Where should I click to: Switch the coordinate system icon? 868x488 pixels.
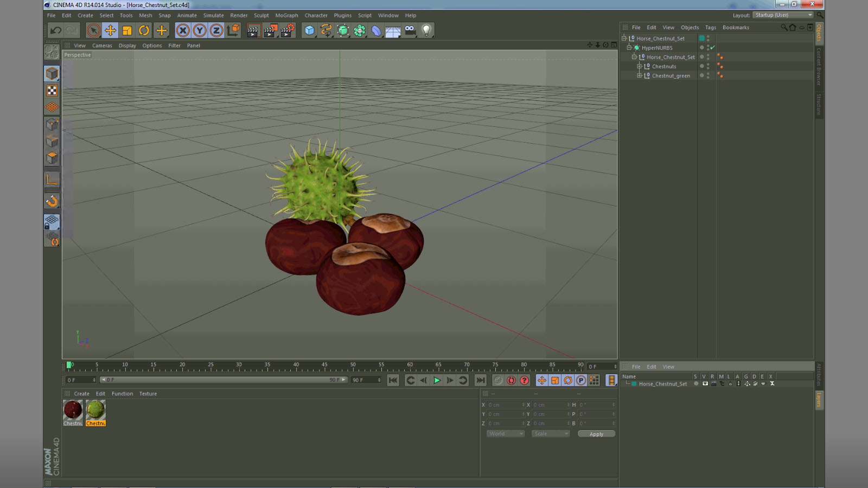(233, 30)
